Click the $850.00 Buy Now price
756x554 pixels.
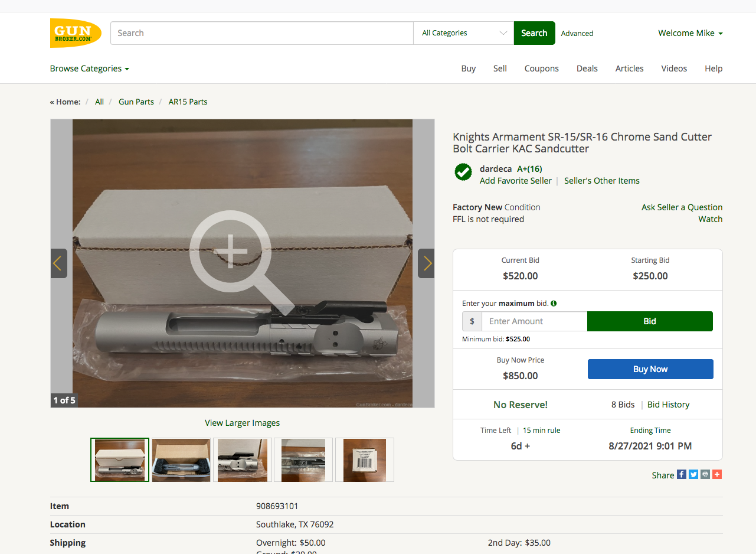click(x=521, y=376)
